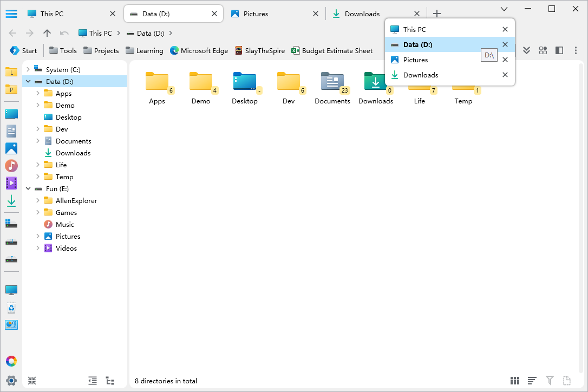Select Downloads in the tab list popup
Screen dimensions: 588x392
pos(421,75)
